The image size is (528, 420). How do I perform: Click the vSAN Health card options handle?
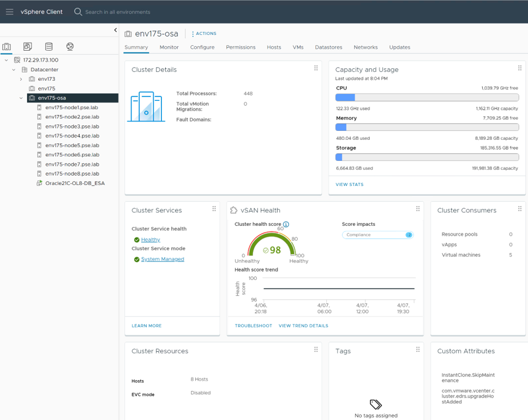click(418, 209)
